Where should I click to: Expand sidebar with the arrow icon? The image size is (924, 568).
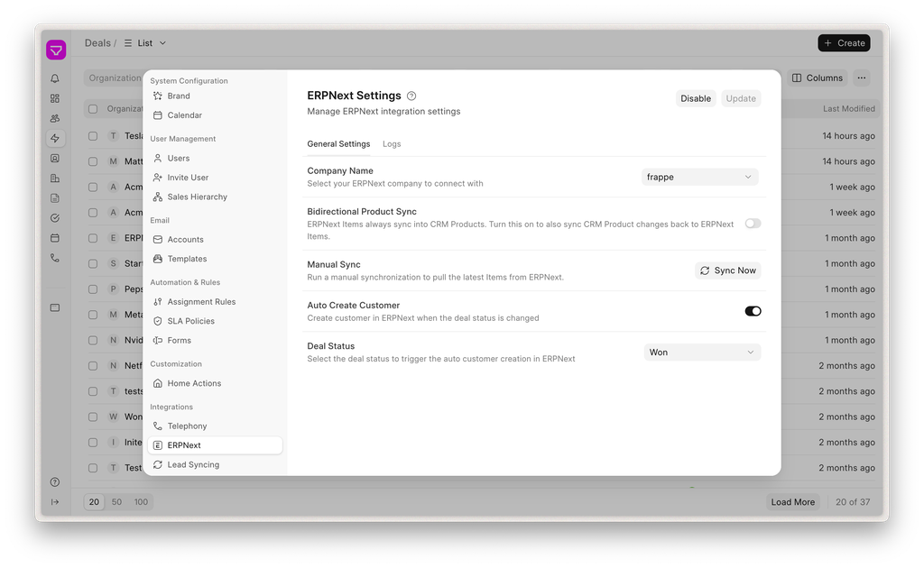coord(55,502)
